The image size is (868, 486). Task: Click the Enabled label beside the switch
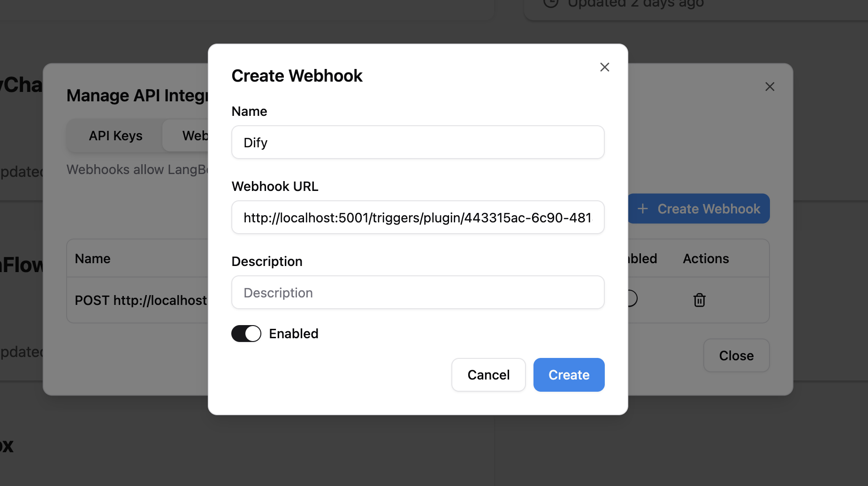point(294,334)
